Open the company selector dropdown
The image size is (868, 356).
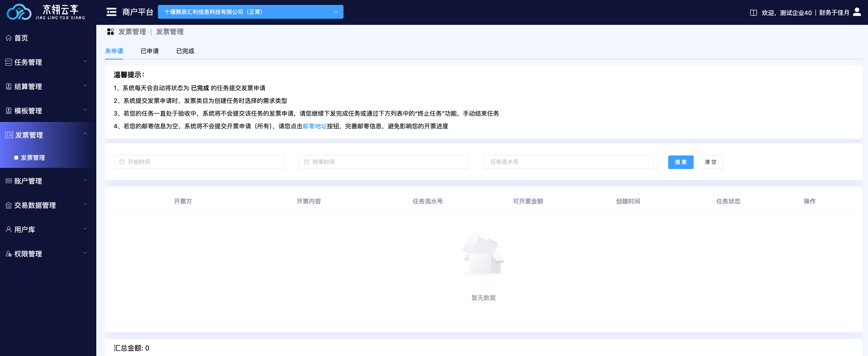pos(250,12)
